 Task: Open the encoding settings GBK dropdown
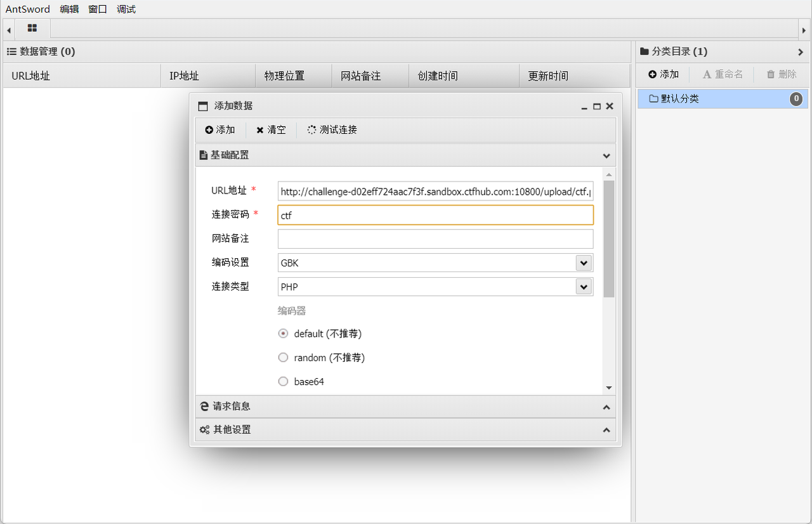583,263
